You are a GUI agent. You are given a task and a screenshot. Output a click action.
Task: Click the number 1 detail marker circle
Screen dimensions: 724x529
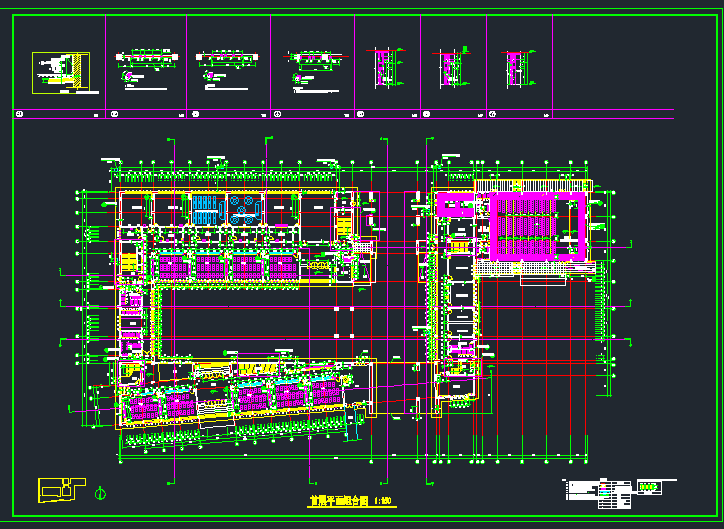point(20,115)
